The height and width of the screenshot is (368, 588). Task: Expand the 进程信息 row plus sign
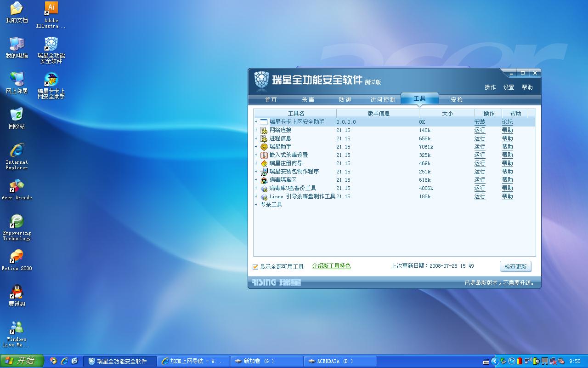tap(256, 138)
